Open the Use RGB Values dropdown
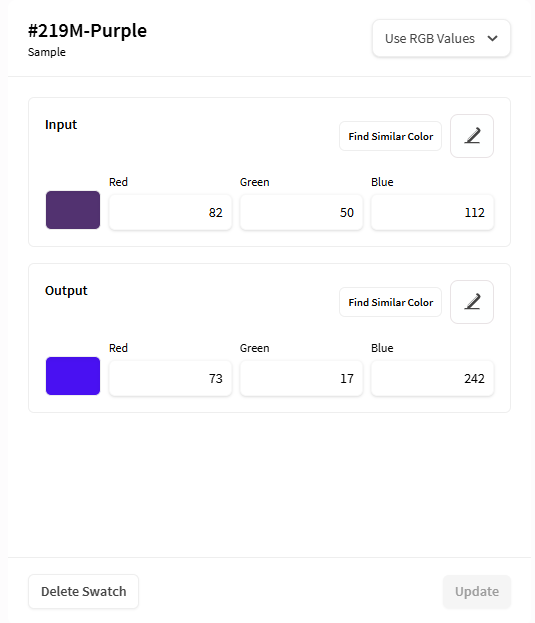 441,39
